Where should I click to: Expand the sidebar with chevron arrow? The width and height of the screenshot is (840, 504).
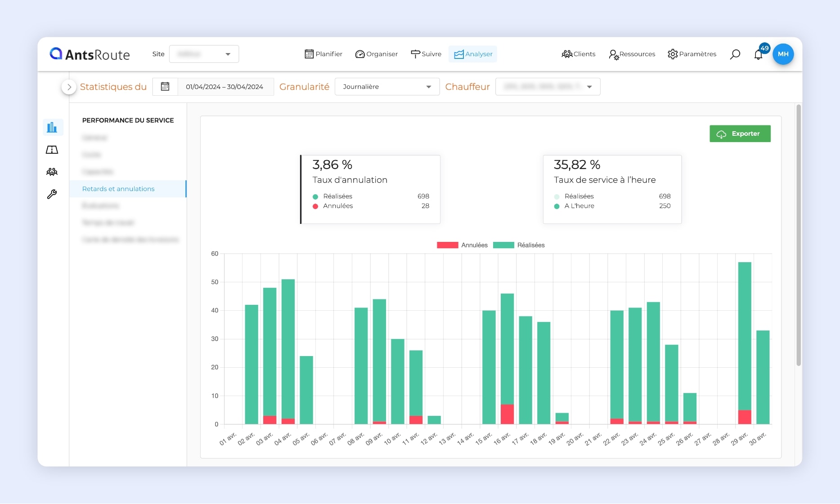(69, 87)
